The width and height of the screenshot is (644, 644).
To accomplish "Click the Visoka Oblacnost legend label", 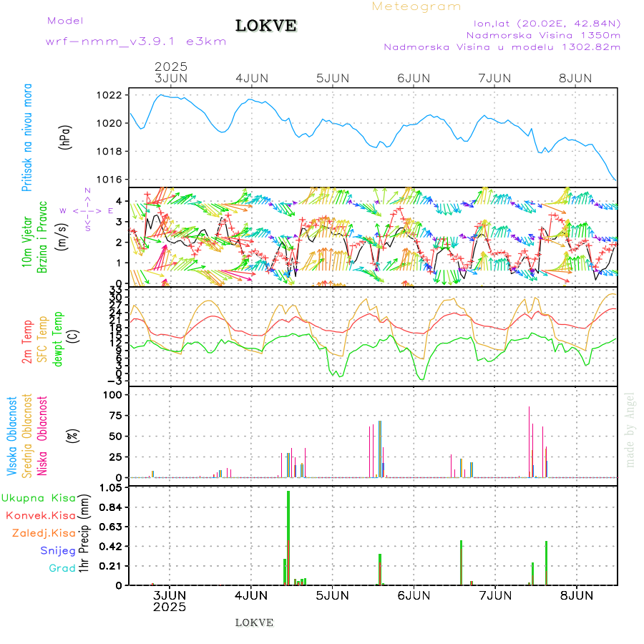I will pos(12,436).
